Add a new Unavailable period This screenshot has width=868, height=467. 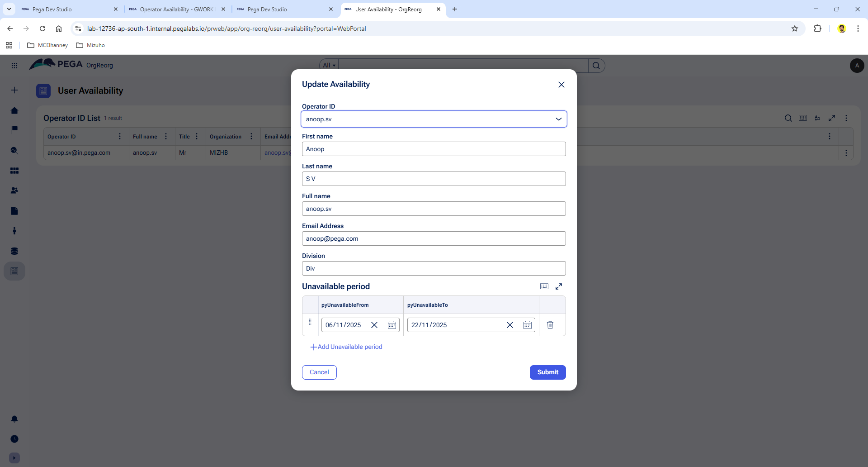346,347
